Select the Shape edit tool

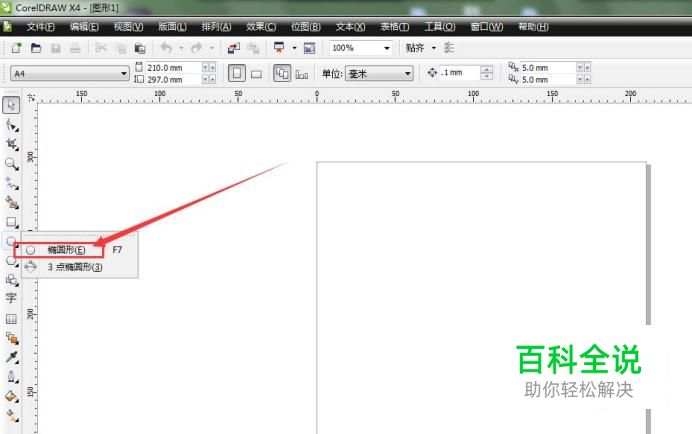click(x=11, y=125)
